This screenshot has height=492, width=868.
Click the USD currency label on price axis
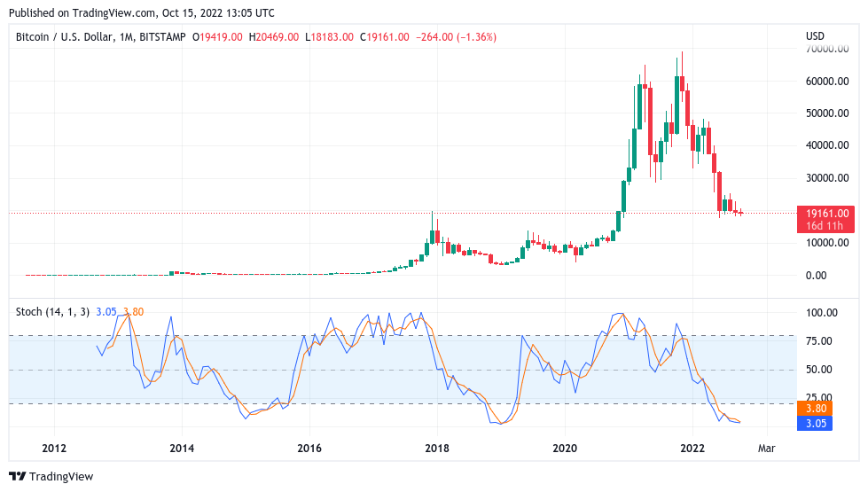[x=815, y=36]
